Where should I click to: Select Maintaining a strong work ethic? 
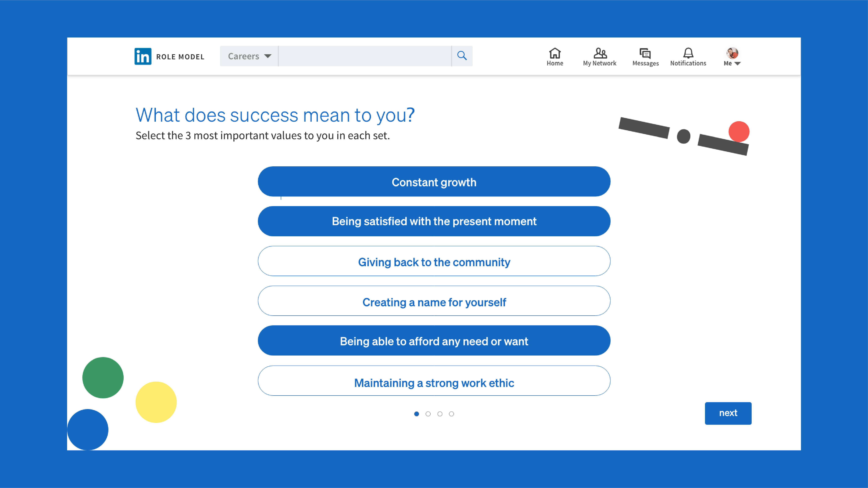[434, 381]
